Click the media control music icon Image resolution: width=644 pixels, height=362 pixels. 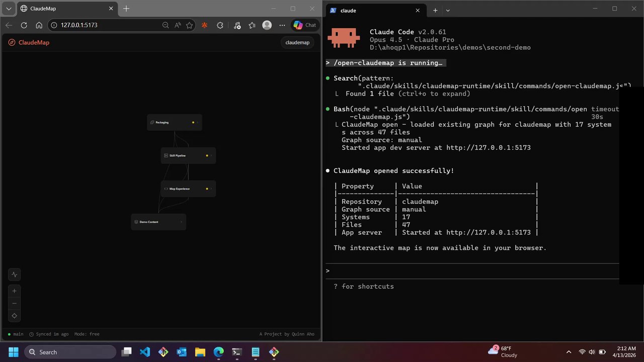tap(237, 25)
